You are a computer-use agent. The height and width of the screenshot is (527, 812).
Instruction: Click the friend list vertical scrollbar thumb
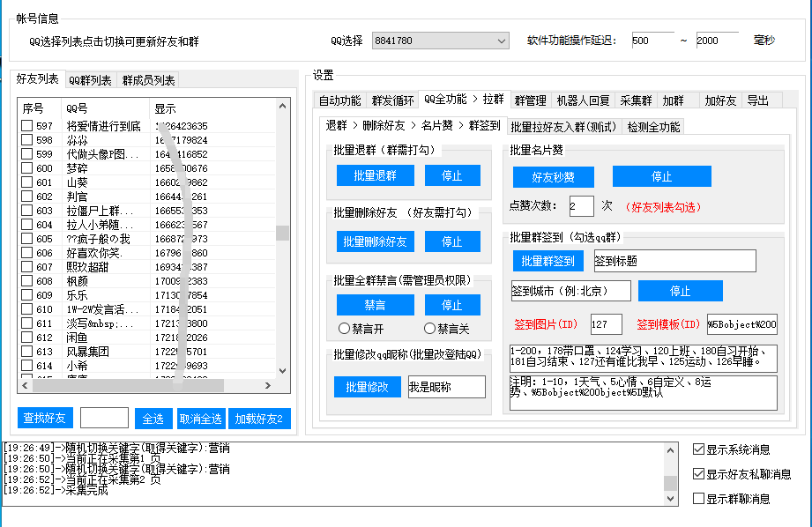pos(282,233)
